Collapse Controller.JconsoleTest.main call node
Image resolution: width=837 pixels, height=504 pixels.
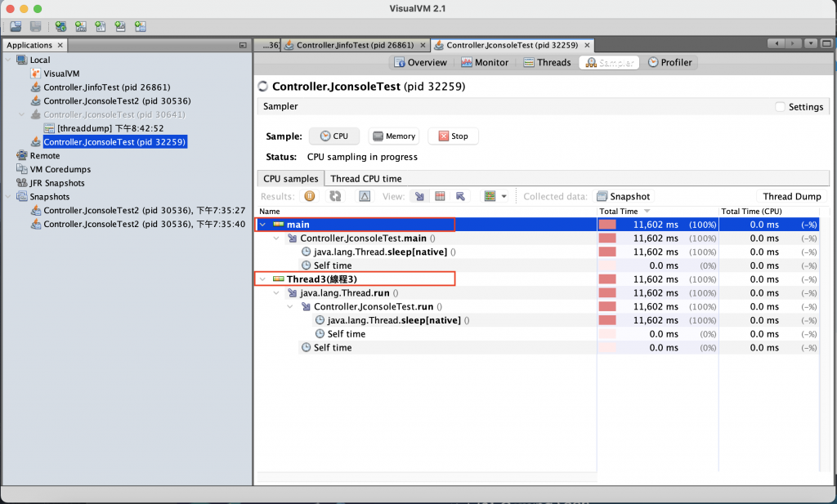point(276,239)
